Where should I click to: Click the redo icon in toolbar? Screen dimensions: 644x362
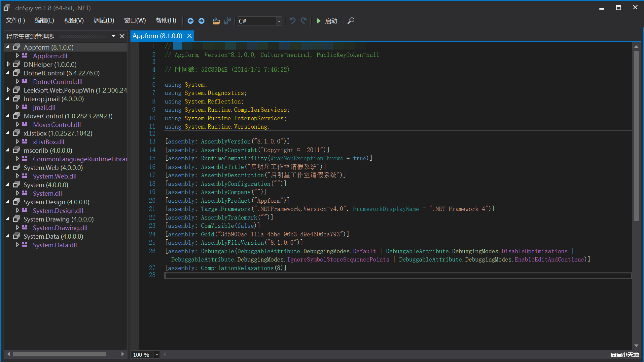[304, 21]
